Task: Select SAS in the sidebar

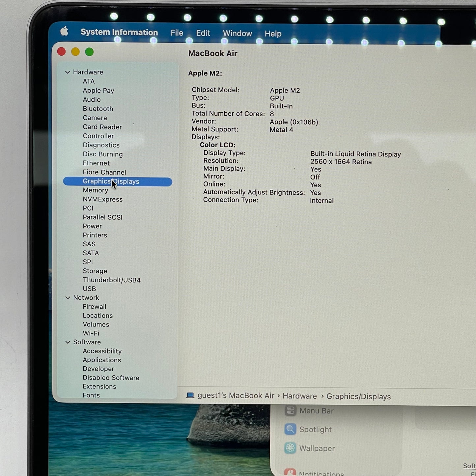Action: point(89,244)
